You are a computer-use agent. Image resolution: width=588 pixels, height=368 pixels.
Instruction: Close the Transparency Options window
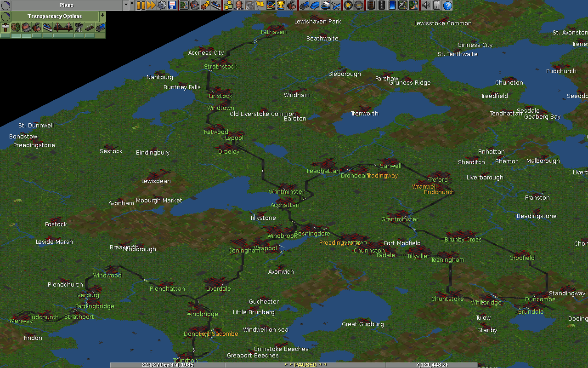point(6,16)
